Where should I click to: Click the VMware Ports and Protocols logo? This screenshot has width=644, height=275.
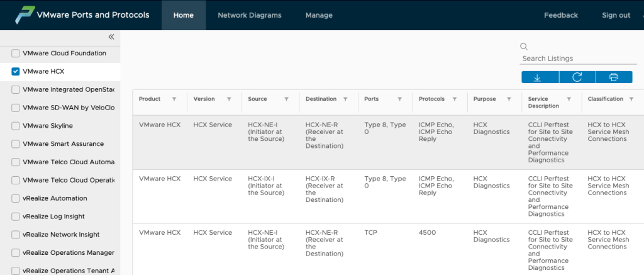point(25,15)
